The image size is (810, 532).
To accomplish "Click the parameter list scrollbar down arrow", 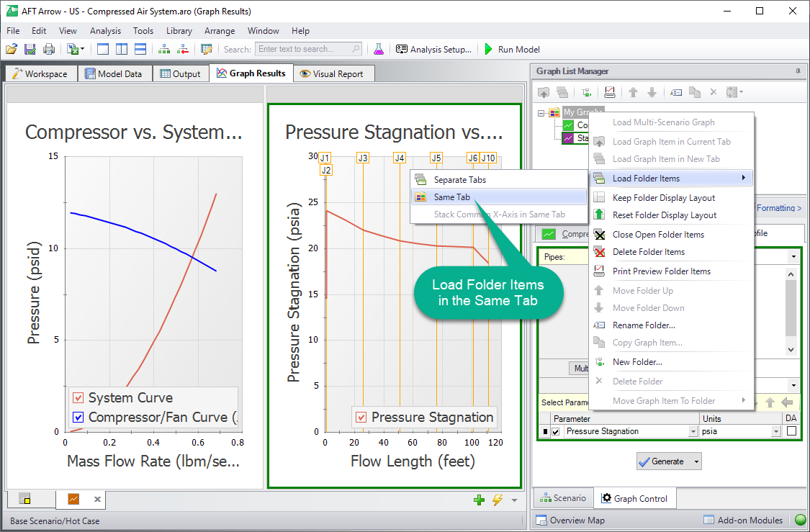I will click(x=791, y=350).
